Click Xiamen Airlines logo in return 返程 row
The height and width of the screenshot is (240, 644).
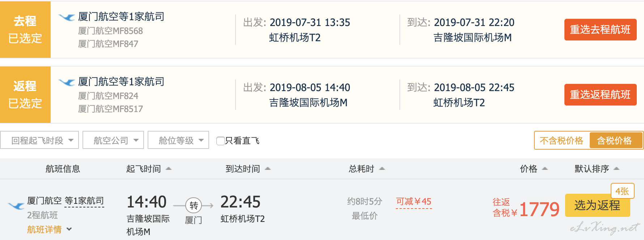tap(67, 82)
